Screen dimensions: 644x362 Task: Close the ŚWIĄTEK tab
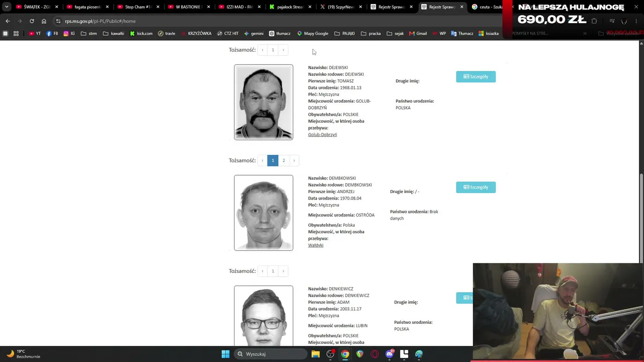56,7
